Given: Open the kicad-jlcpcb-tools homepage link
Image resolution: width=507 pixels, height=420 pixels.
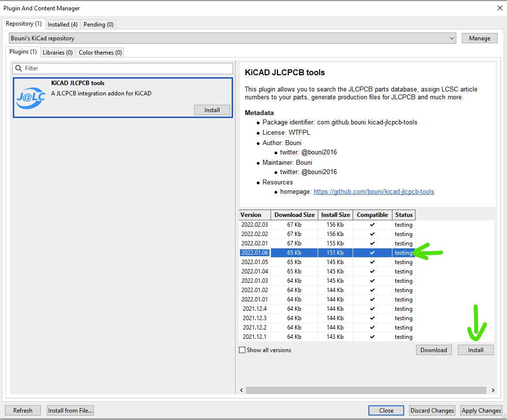Looking at the screenshot, I should [374, 191].
